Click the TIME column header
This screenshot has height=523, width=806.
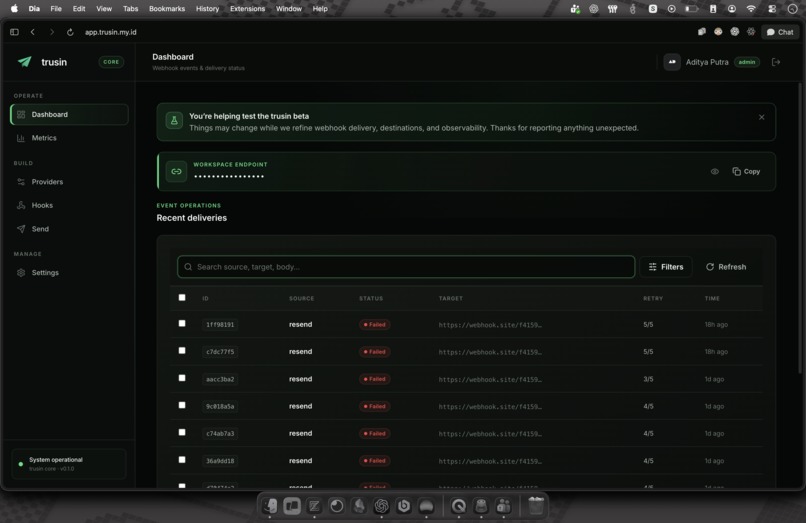[712, 298]
